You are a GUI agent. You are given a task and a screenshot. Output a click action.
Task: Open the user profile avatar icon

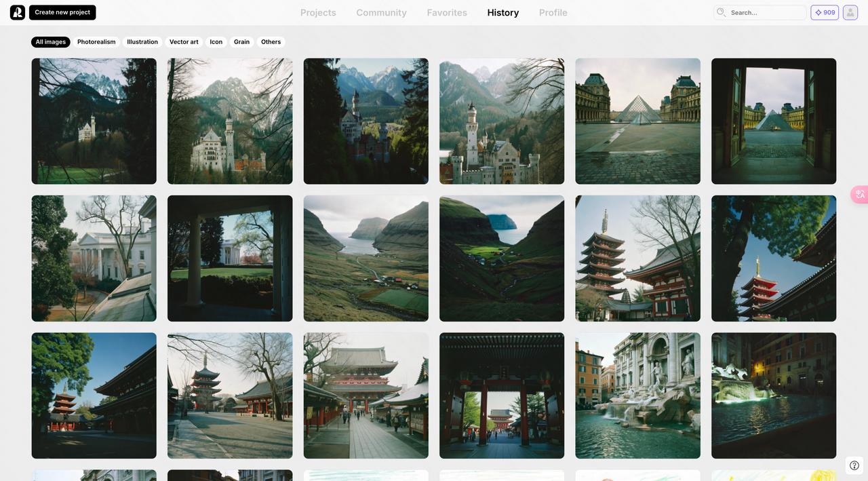pos(850,12)
